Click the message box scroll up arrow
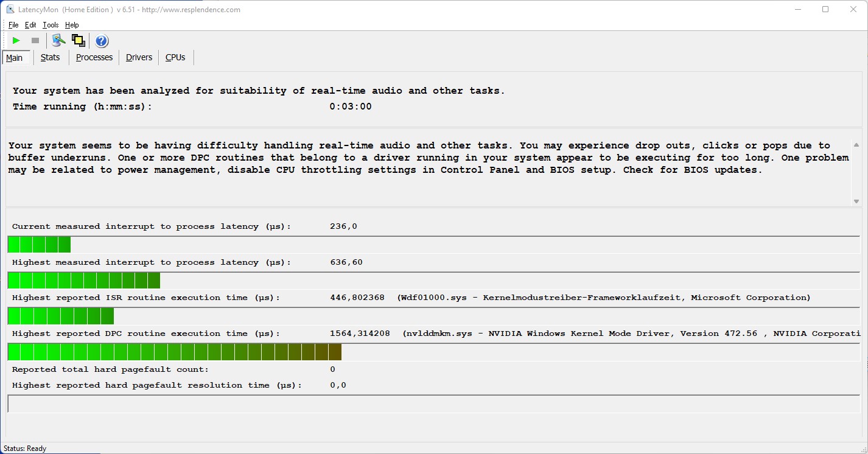 856,145
